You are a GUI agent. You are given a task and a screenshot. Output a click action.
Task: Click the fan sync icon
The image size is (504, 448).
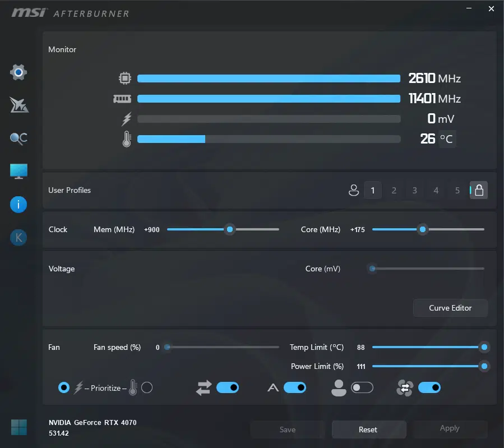coord(405,388)
